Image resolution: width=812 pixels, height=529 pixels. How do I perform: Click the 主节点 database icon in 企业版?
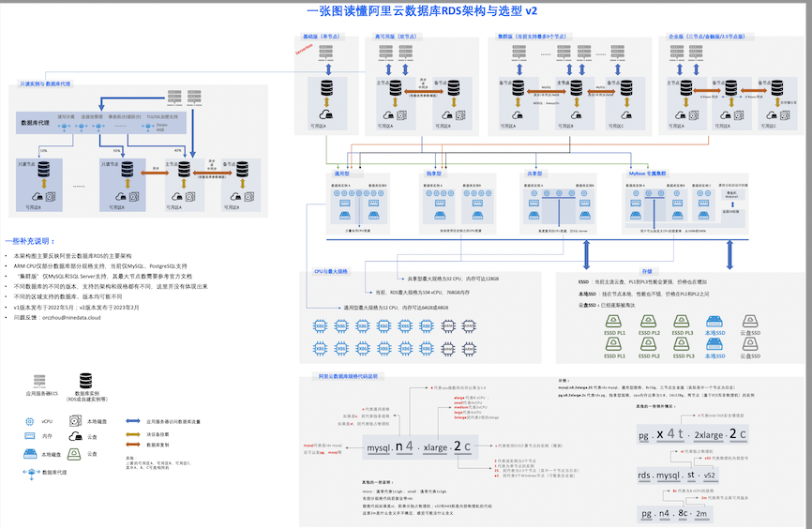click(x=686, y=88)
